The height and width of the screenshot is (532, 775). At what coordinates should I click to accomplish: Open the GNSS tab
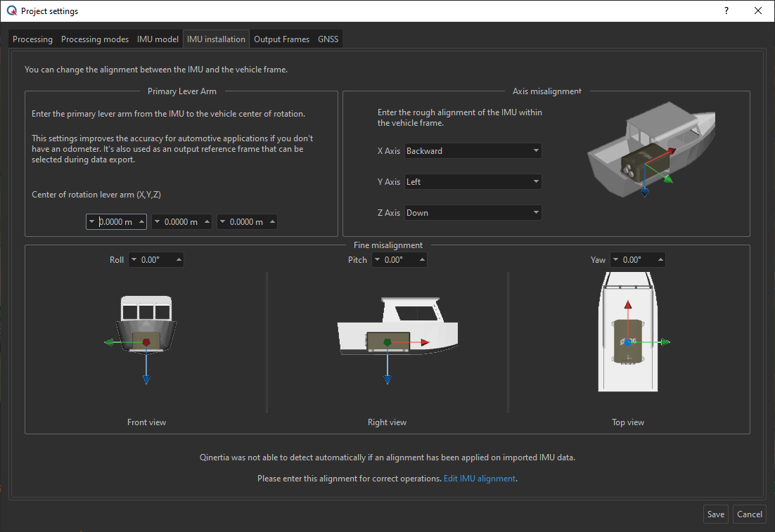[x=328, y=39]
